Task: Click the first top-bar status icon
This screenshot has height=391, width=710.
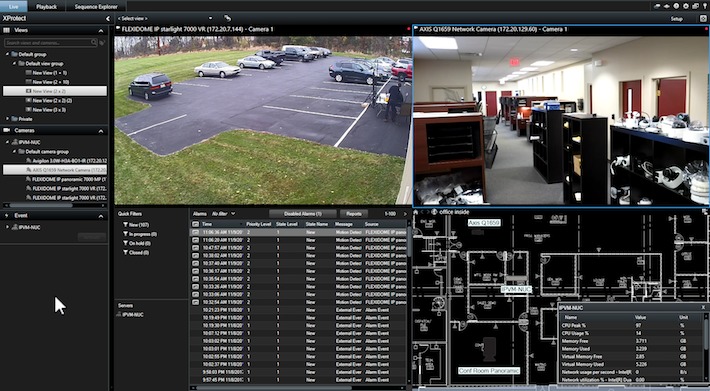Action: pos(657,6)
